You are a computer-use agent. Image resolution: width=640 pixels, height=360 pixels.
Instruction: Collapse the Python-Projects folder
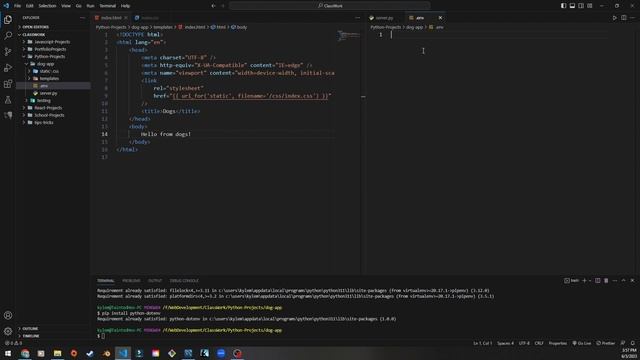click(x=49, y=56)
